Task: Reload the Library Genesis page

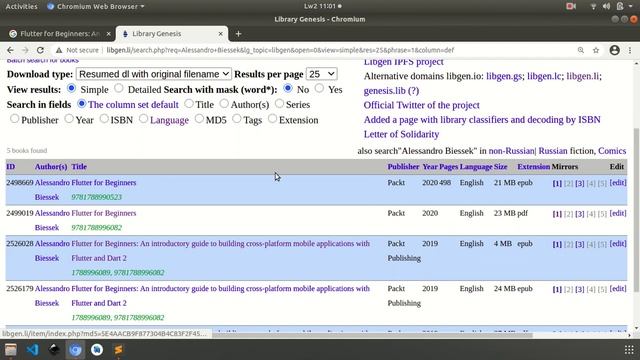Action: [40, 50]
